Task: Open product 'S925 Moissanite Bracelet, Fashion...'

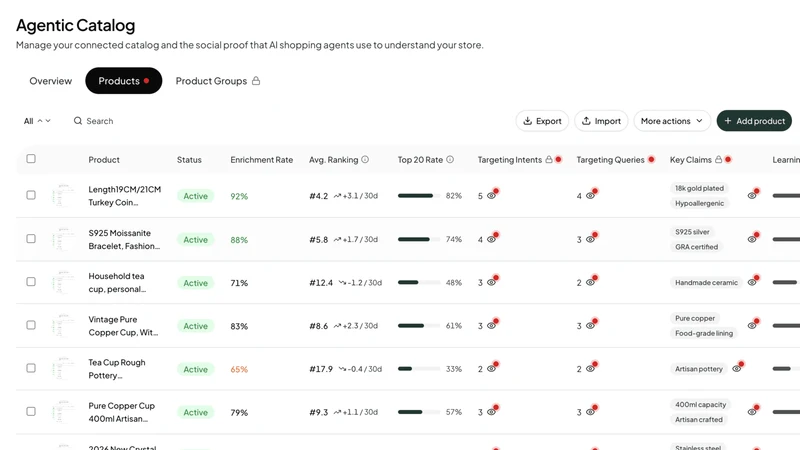Action: 124,239
